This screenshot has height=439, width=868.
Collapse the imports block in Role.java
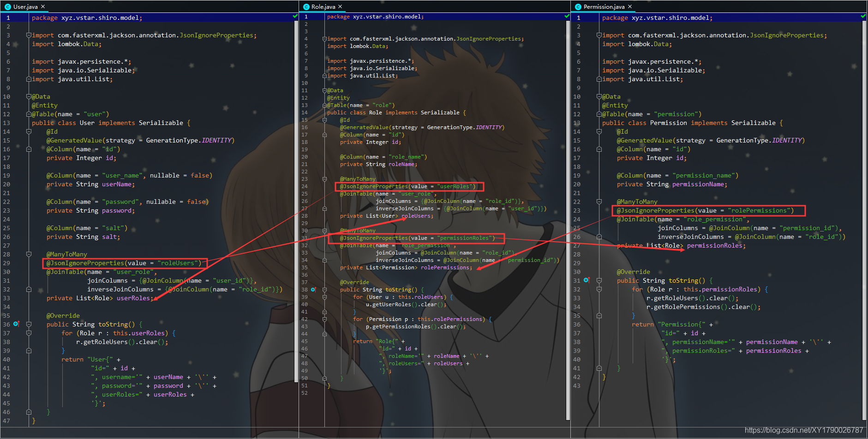click(324, 39)
